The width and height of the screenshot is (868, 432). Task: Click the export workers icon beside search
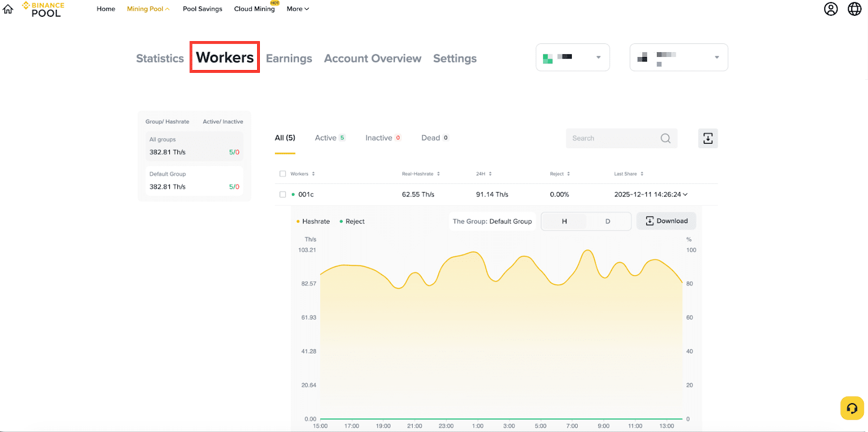(707, 138)
